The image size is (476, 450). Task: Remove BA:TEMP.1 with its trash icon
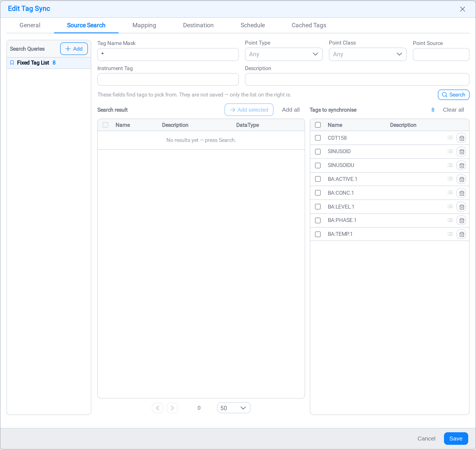(461, 234)
